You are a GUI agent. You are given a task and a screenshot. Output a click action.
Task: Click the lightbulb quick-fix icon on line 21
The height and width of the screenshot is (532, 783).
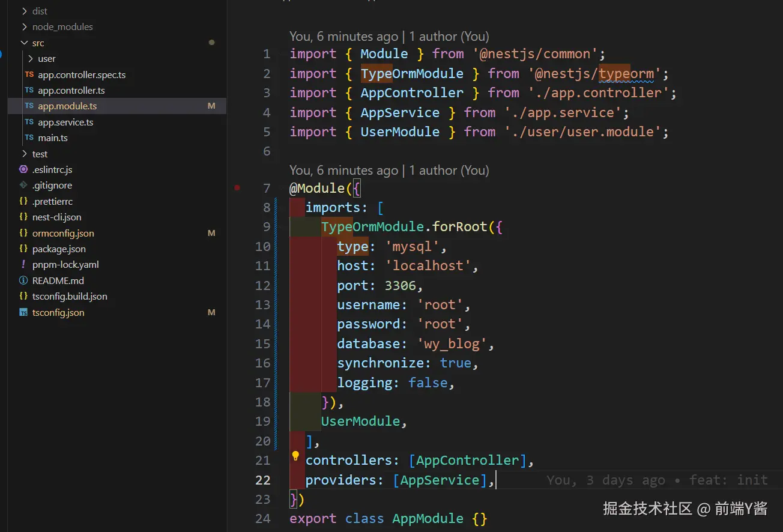295,456
